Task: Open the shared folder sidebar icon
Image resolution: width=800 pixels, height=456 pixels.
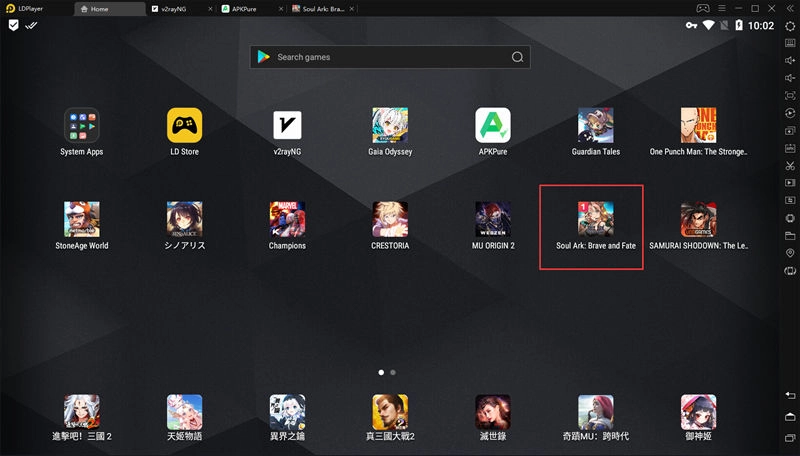Action: pos(790,236)
